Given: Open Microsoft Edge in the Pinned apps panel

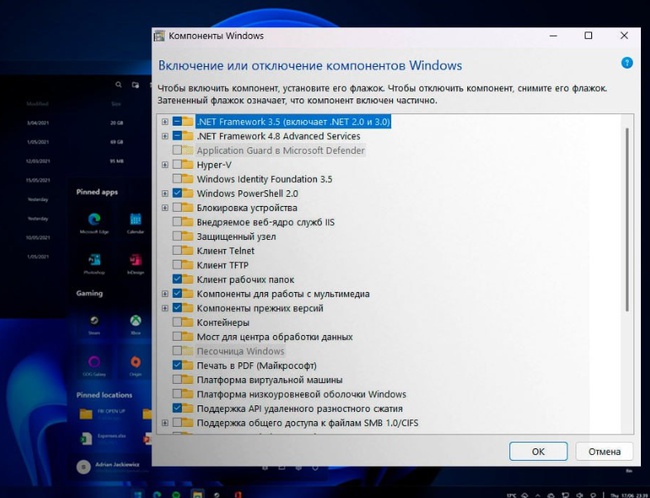Looking at the screenshot, I should (x=94, y=222).
